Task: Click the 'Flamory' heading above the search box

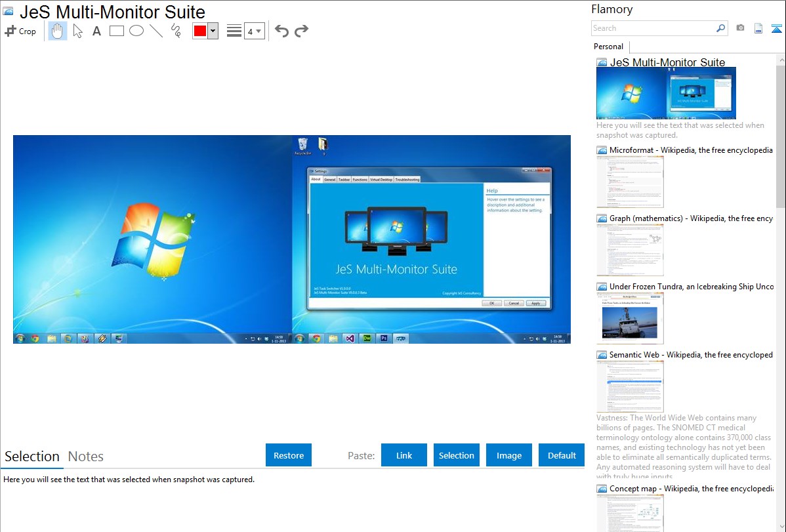Action: pyautogui.click(x=611, y=9)
